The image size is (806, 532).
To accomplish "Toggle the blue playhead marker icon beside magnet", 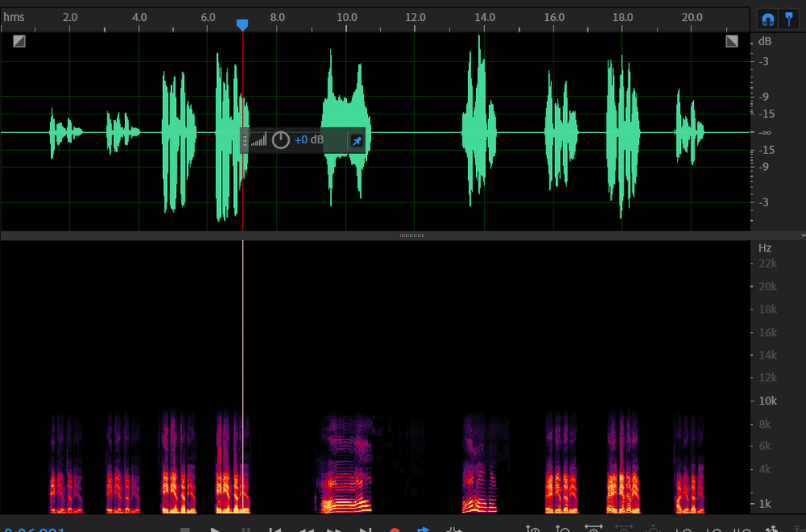I will coord(789,19).
